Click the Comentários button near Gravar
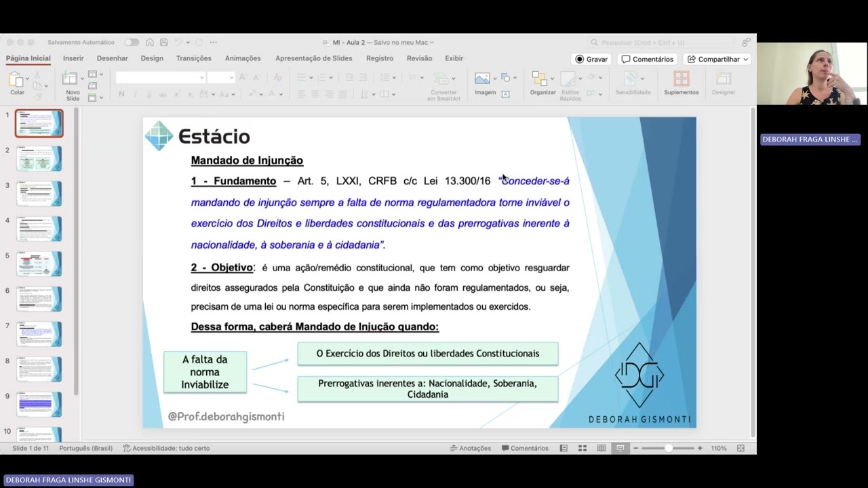Viewport: 868px width, 488px height. tap(648, 59)
